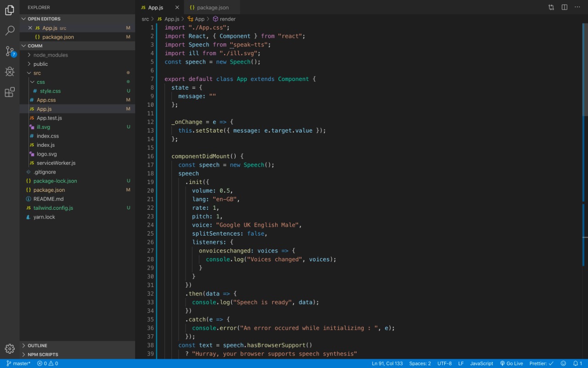
Task: Change file encoding UTF-8
Action: (444, 363)
